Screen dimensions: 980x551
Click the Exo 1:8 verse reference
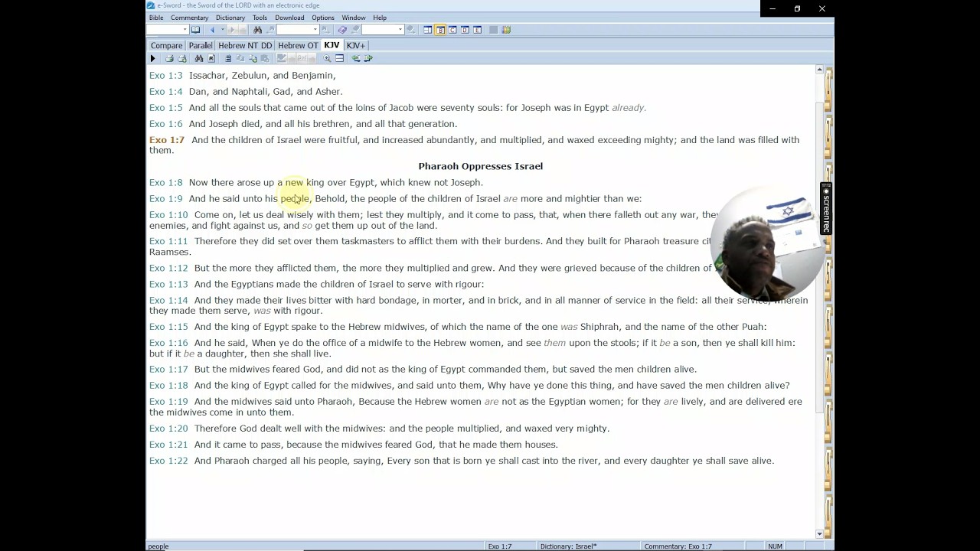166,182
